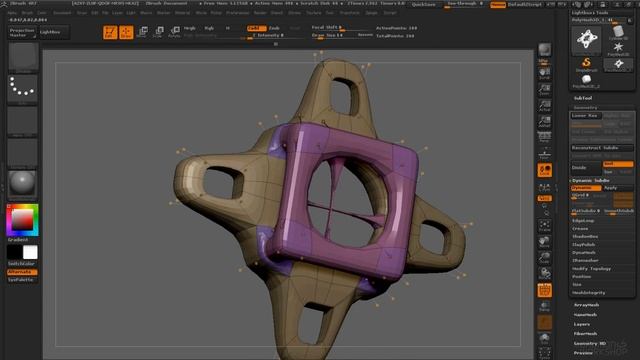Open the material sphere thumbnail
This screenshot has width=640, height=360.
[22, 184]
